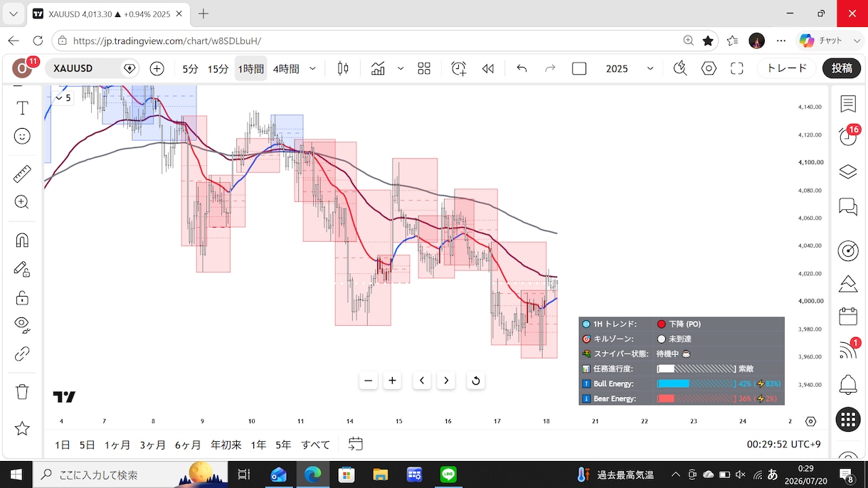The image size is (868, 488).
Task: Open the candlestick chart style menu
Action: 343,68
